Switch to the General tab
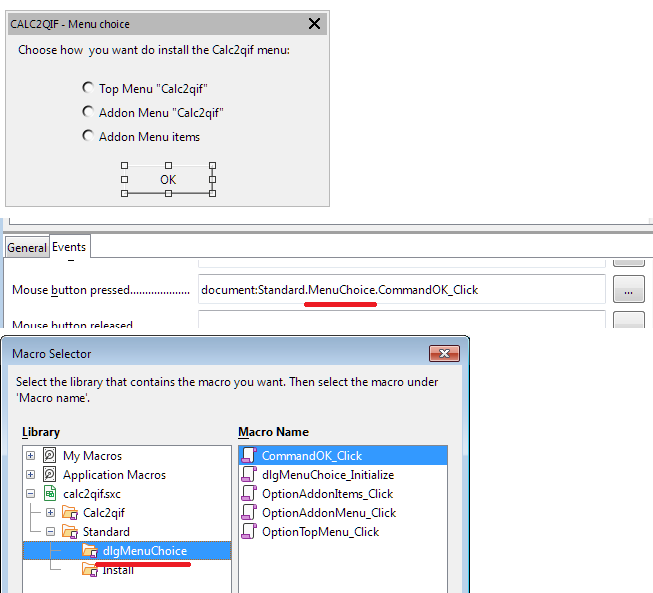Image resolution: width=653 pixels, height=593 pixels. tap(27, 248)
